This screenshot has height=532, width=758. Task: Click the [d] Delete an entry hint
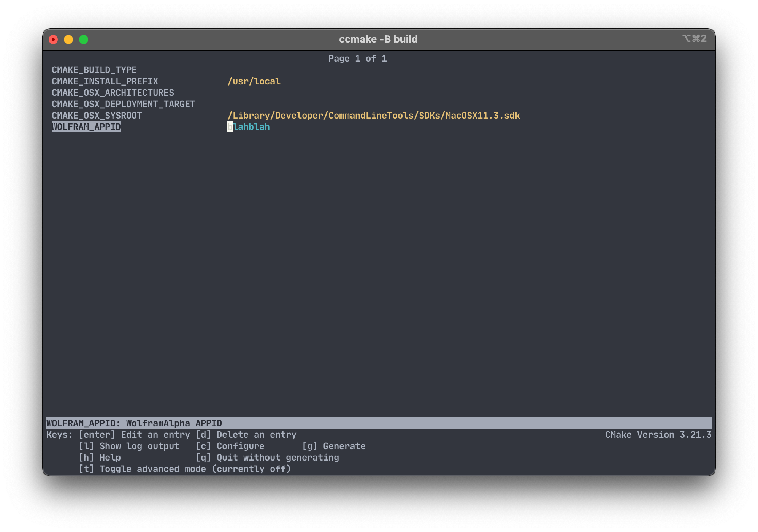pos(246,435)
